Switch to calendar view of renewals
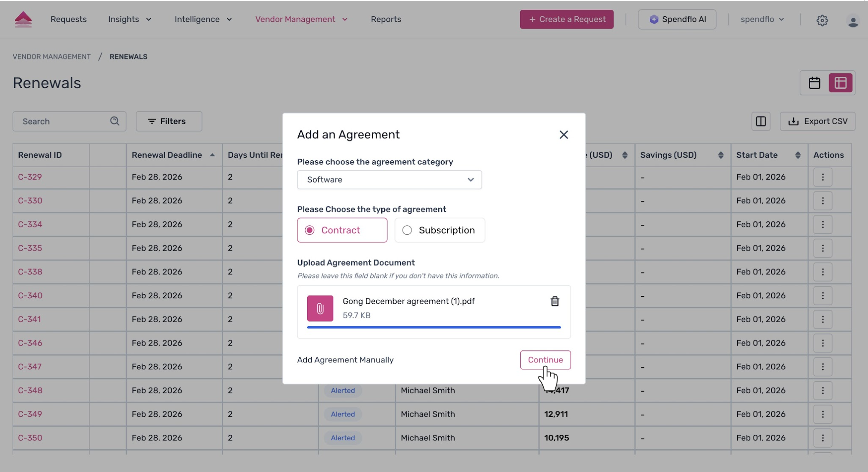The width and height of the screenshot is (868, 472). 814,83
